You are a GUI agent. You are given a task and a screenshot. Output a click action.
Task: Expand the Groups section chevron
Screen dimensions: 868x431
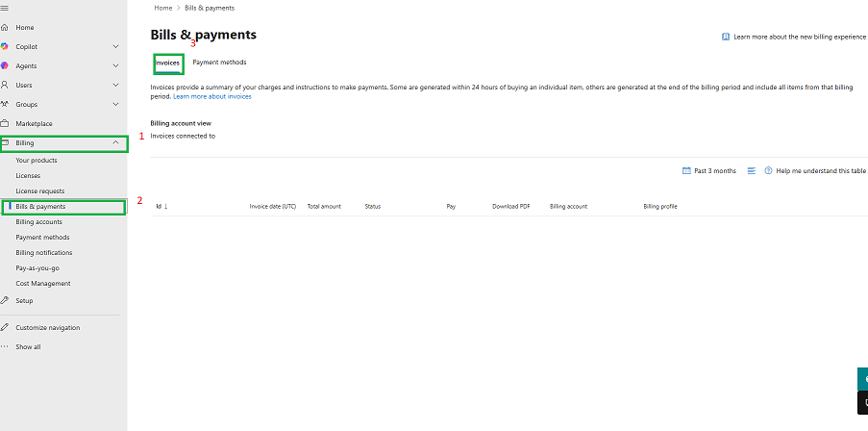pyautogui.click(x=115, y=104)
